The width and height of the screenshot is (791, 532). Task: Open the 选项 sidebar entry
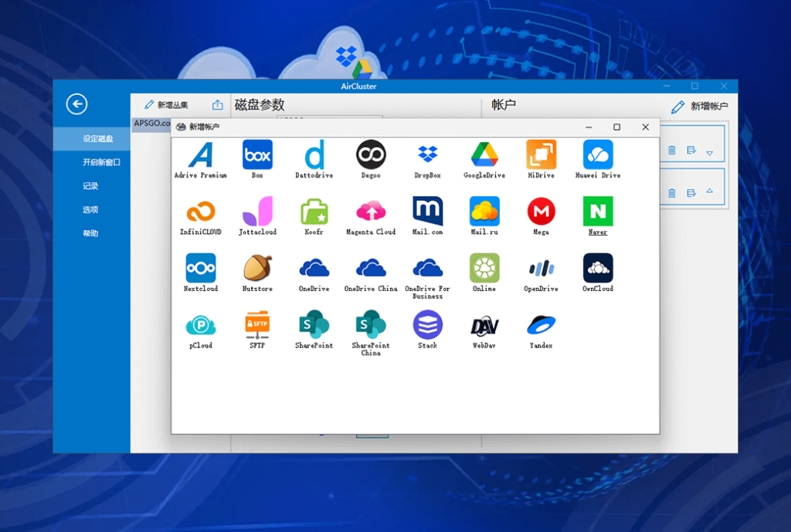(92, 210)
